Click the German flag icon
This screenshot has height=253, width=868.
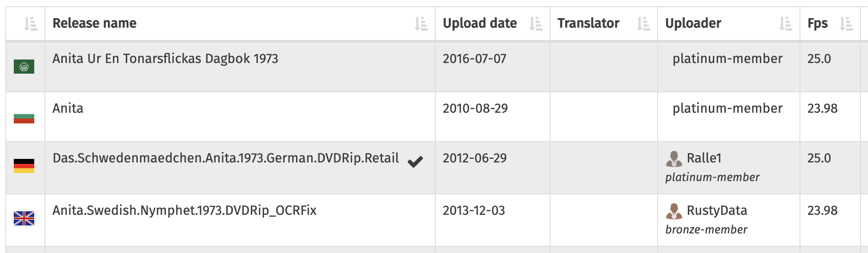pos(24,166)
